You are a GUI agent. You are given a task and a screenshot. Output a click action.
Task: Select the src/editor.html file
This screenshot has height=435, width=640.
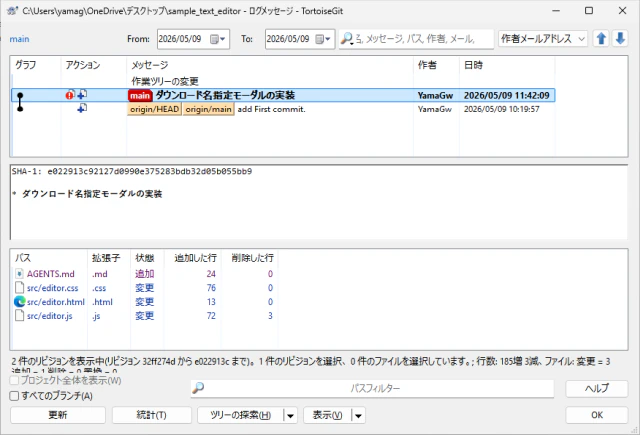(56, 302)
